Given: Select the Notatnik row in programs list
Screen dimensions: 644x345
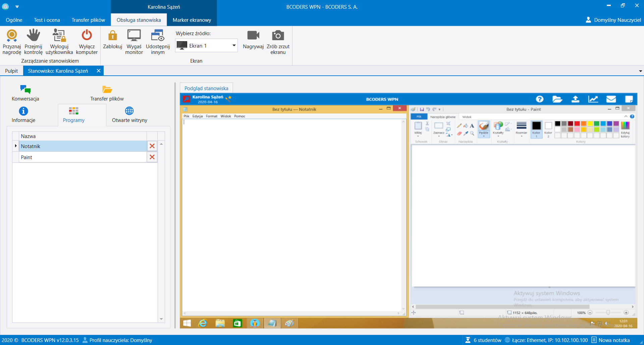Looking at the screenshot, I should 83,146.
